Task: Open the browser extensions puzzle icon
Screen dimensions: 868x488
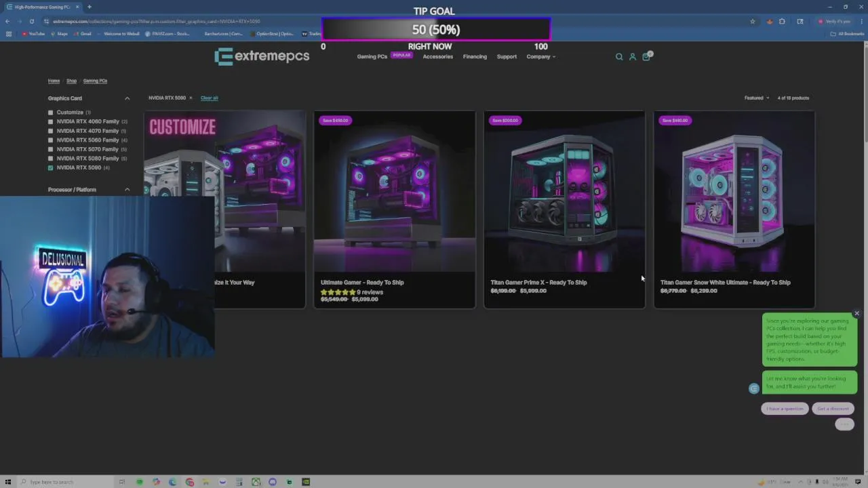Action: 782,21
